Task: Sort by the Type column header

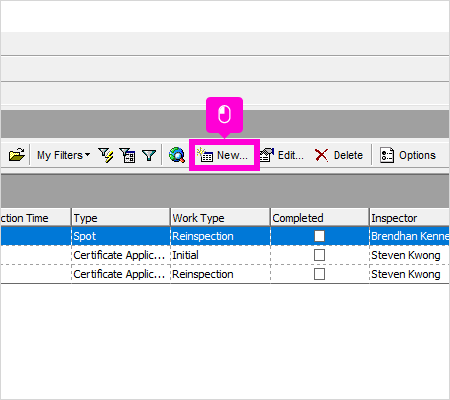Action: (x=121, y=218)
